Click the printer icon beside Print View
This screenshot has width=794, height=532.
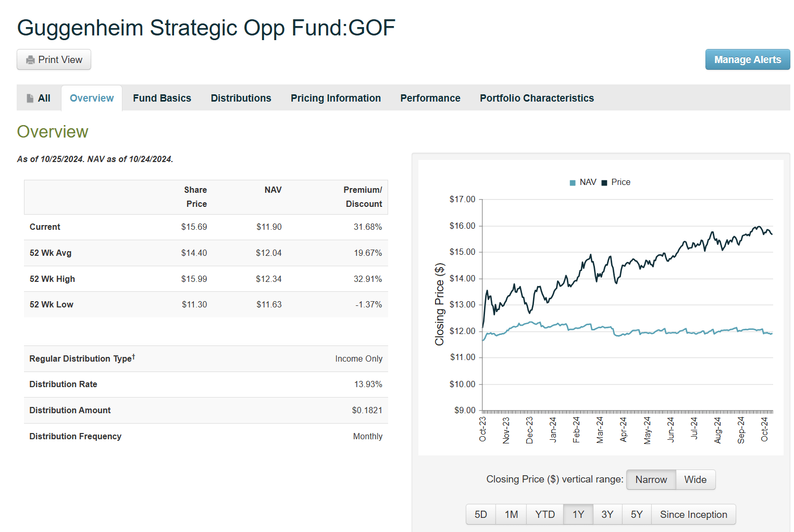tap(31, 59)
